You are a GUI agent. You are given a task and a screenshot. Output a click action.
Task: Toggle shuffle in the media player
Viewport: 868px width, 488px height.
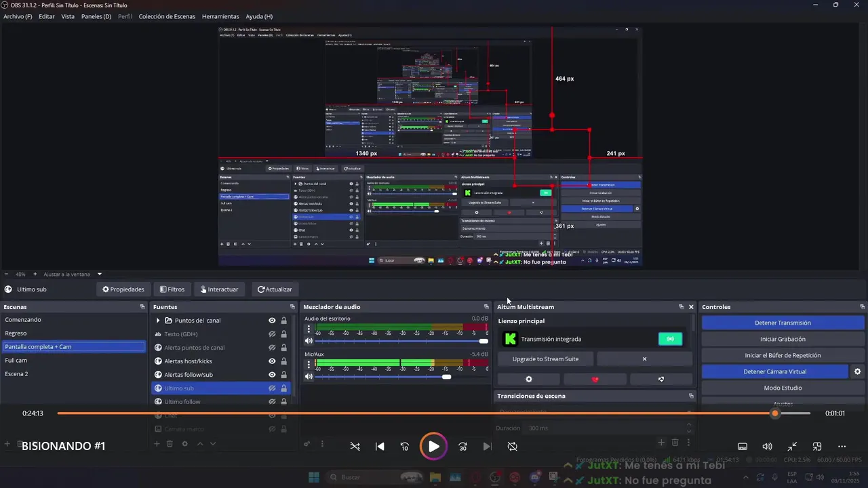tap(355, 447)
